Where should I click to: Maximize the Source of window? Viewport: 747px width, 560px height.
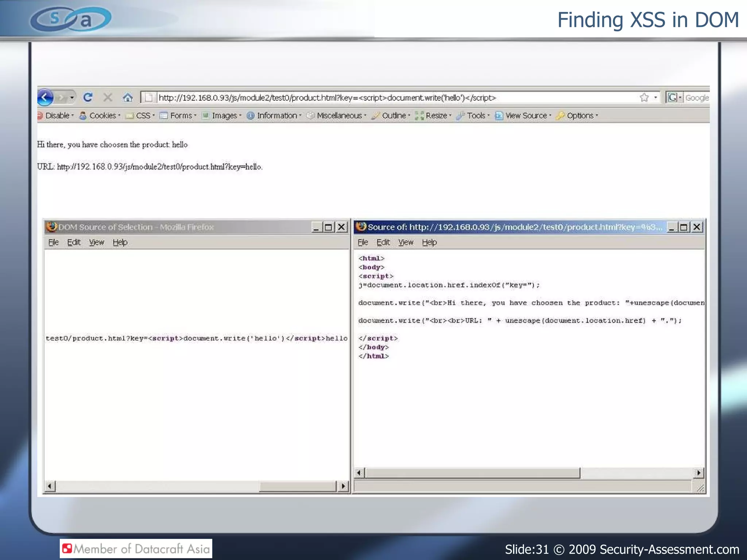point(684,227)
